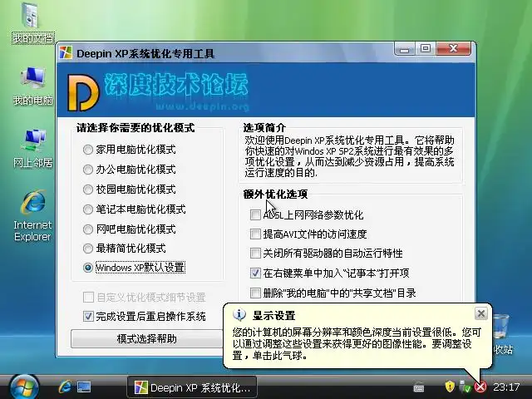Click the 显示设置 balloon message text
The height and width of the screenshot is (399, 532).
click(357, 344)
